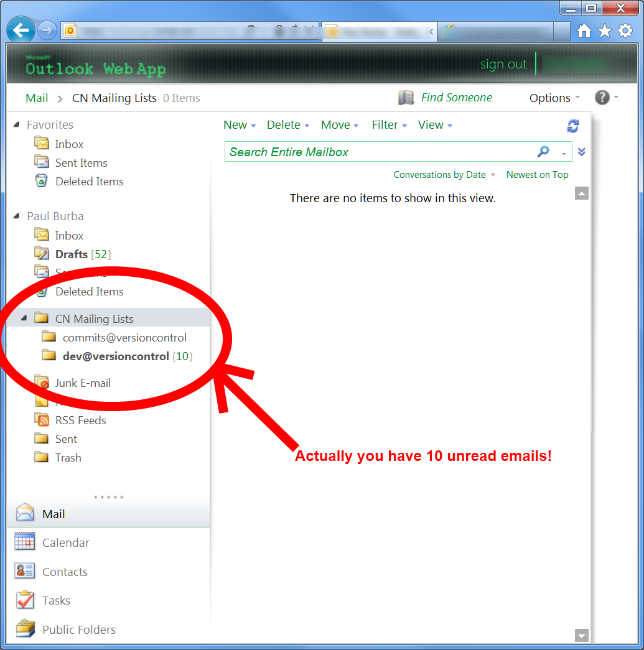644x650 pixels.
Task: Open the Sent folder
Action: coord(55,439)
